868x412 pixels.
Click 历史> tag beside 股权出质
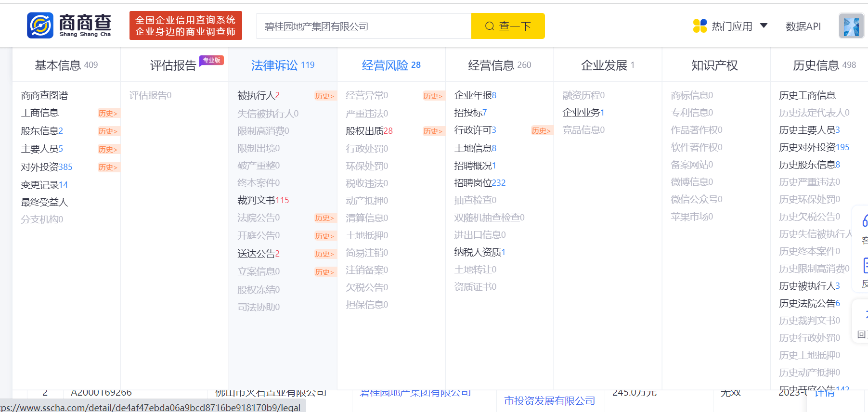(x=433, y=131)
